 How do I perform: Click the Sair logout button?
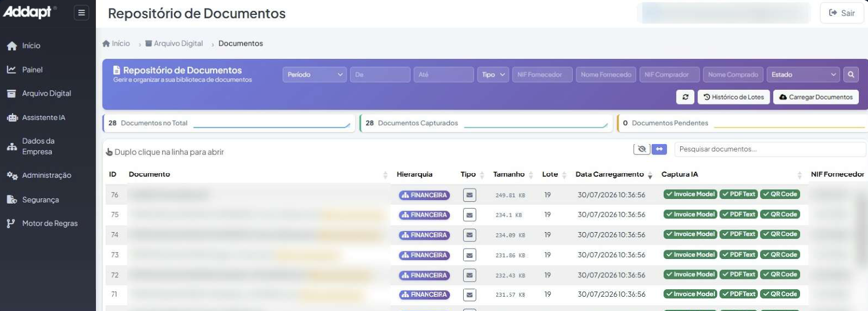tap(842, 13)
